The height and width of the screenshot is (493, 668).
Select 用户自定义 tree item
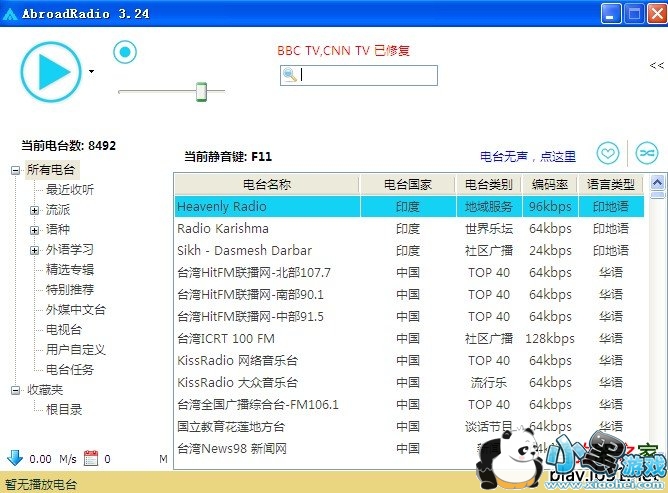click(x=76, y=350)
